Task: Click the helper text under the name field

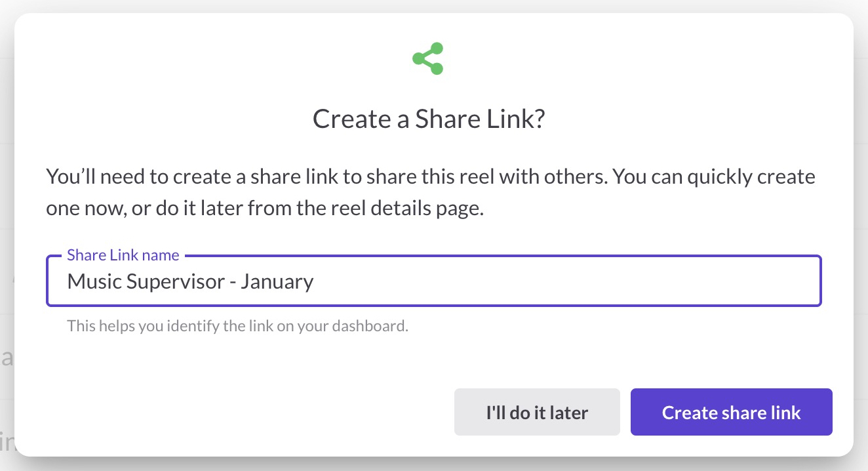Action: pos(237,325)
